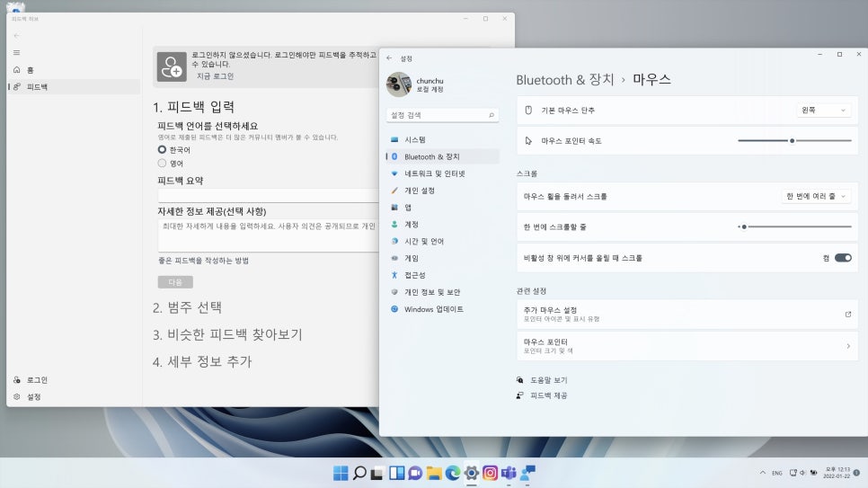Open the Windows Start menu on the taskbar
Image resolution: width=868 pixels, height=488 pixels.
click(341, 473)
